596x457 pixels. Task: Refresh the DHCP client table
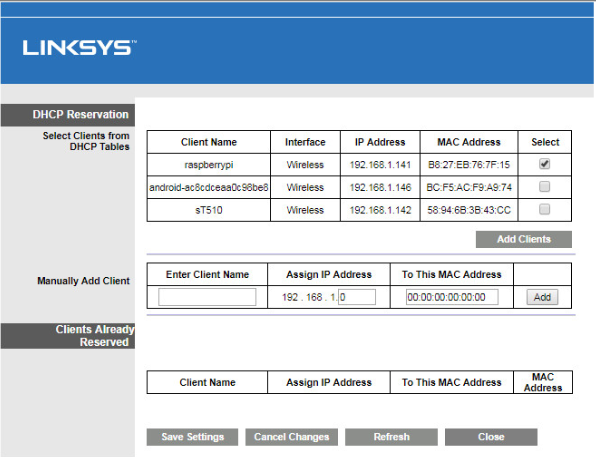tap(391, 437)
